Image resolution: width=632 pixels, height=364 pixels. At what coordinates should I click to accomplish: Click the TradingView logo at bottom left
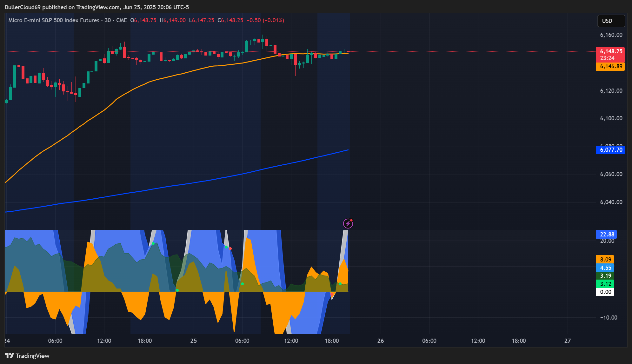pyautogui.click(x=27, y=356)
